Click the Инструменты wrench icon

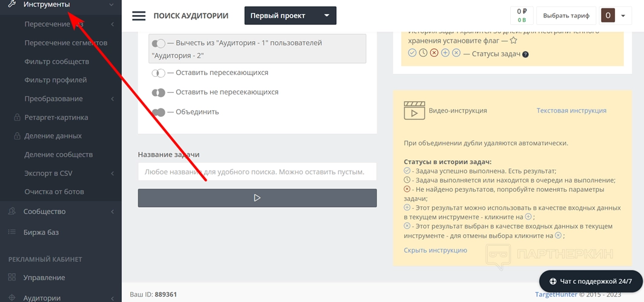[12, 4]
